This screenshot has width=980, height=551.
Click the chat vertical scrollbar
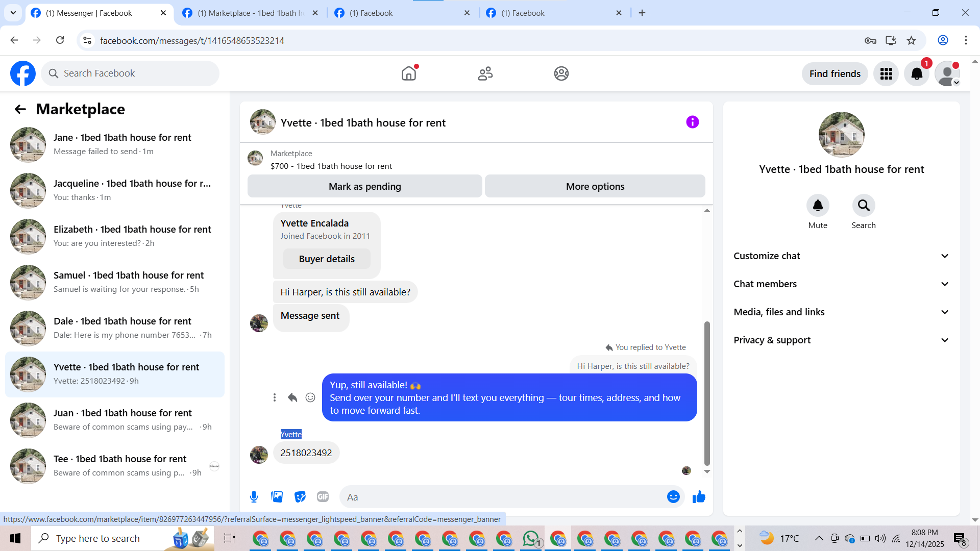coord(707,393)
